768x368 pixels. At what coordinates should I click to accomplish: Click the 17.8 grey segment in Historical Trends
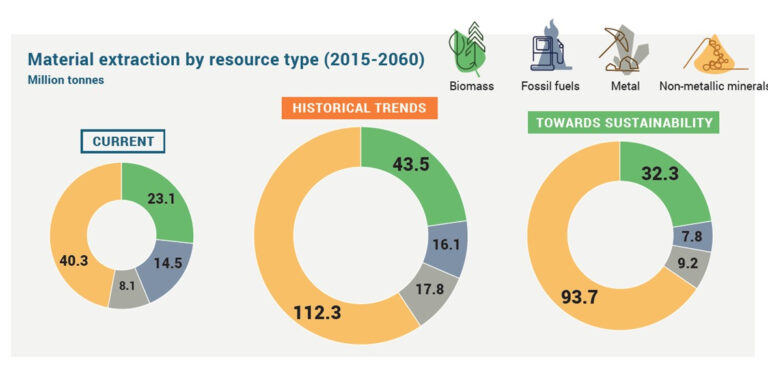[430, 289]
